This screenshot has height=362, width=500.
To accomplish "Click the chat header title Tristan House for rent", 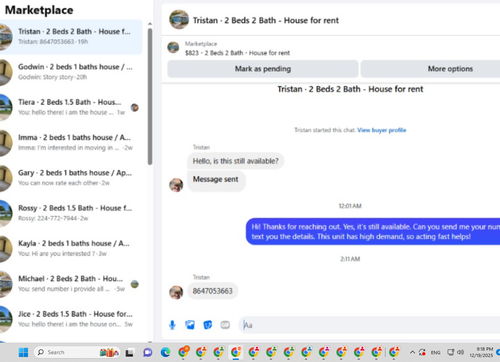I will coord(266,20).
